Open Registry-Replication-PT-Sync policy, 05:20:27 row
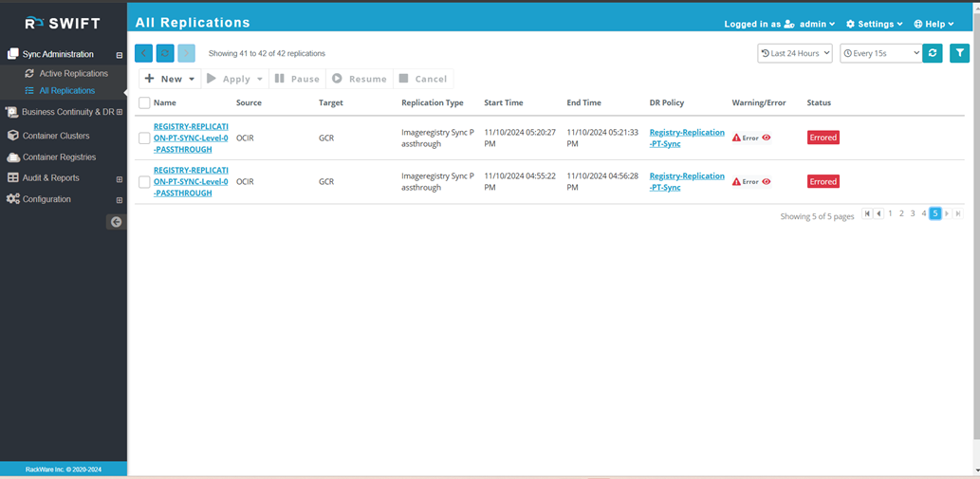This screenshot has height=479, width=980. coord(687,138)
